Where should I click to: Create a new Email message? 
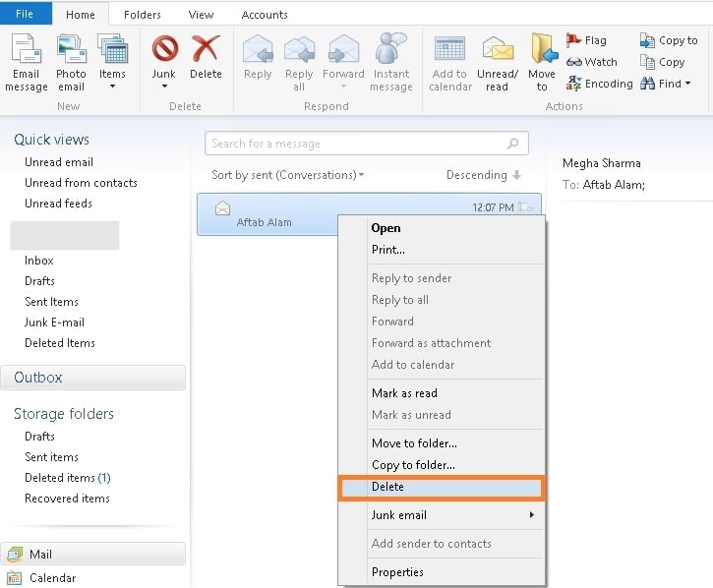click(x=26, y=63)
